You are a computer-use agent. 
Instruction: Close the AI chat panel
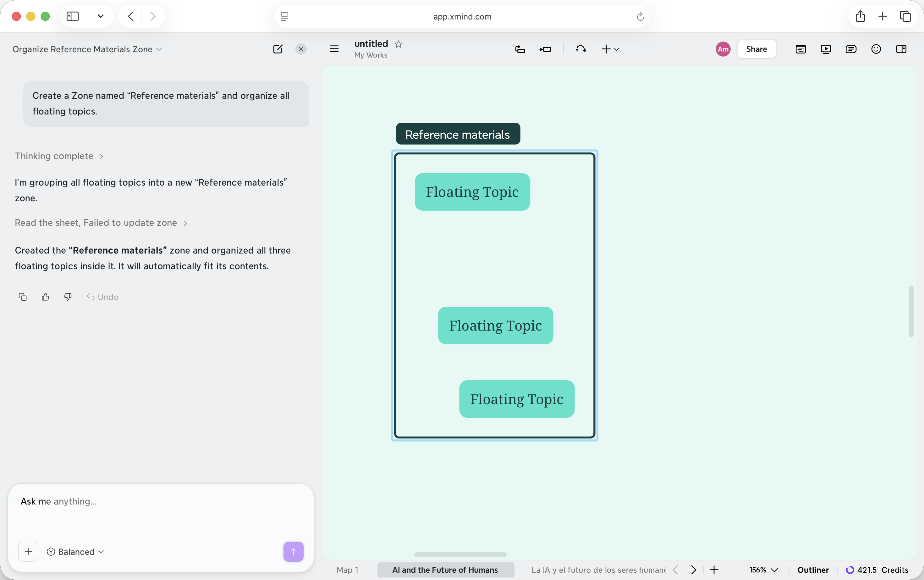(301, 49)
